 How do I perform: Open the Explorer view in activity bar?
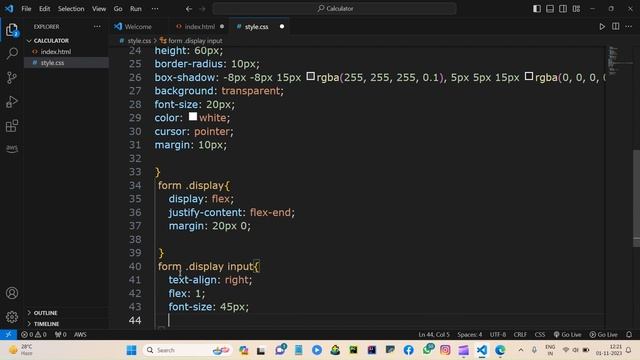click(12, 30)
